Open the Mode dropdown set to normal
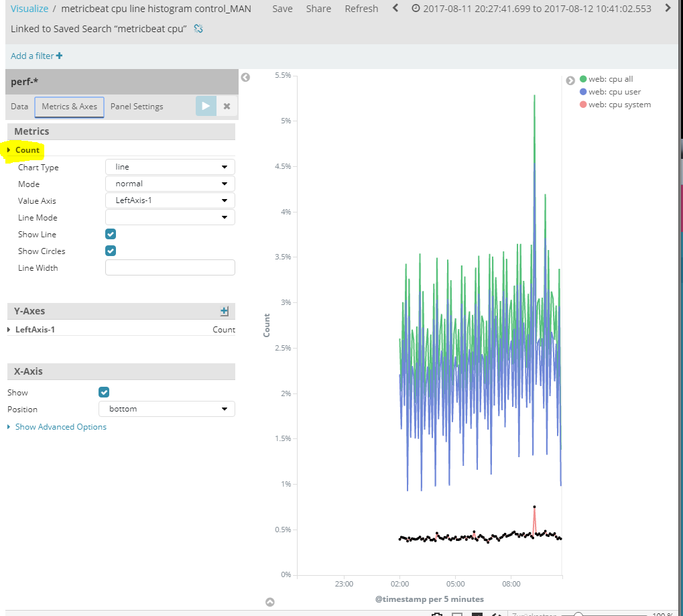The image size is (683, 616). (170, 184)
